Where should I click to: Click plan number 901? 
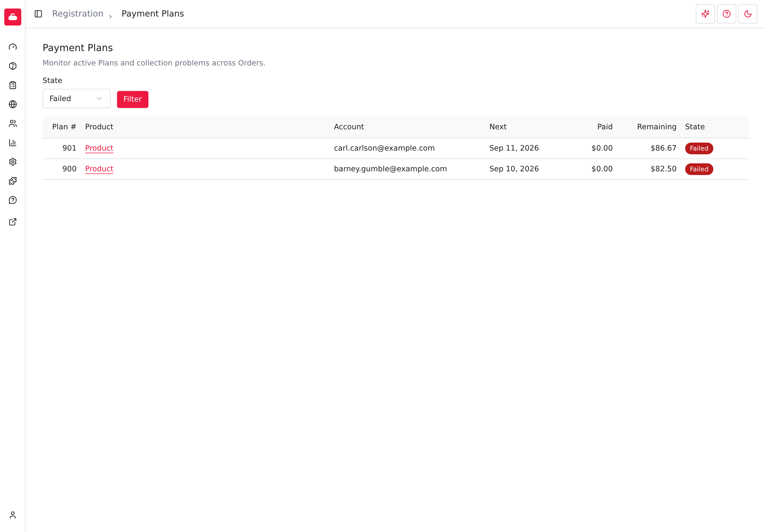[69, 148]
